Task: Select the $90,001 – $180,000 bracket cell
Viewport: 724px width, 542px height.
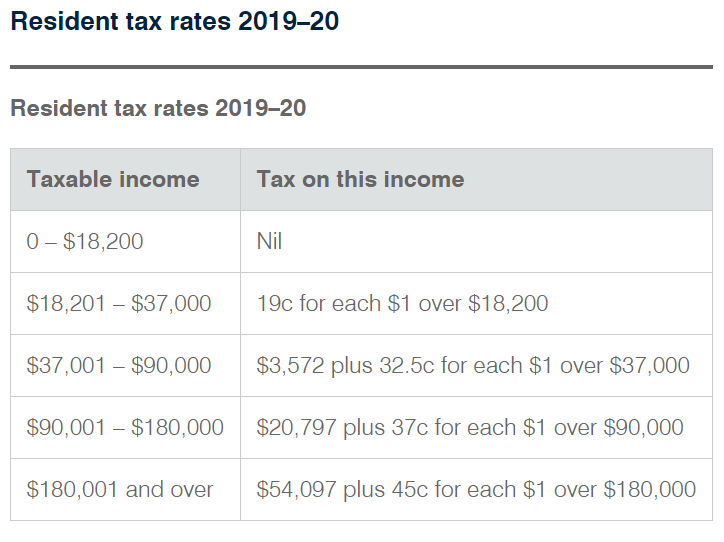Action: [x=126, y=427]
